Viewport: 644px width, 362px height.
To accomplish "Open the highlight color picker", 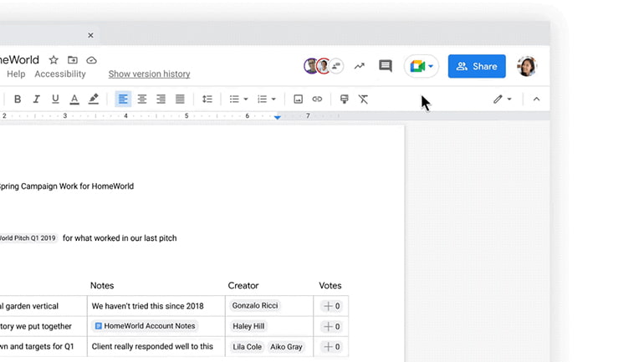I will (x=94, y=99).
